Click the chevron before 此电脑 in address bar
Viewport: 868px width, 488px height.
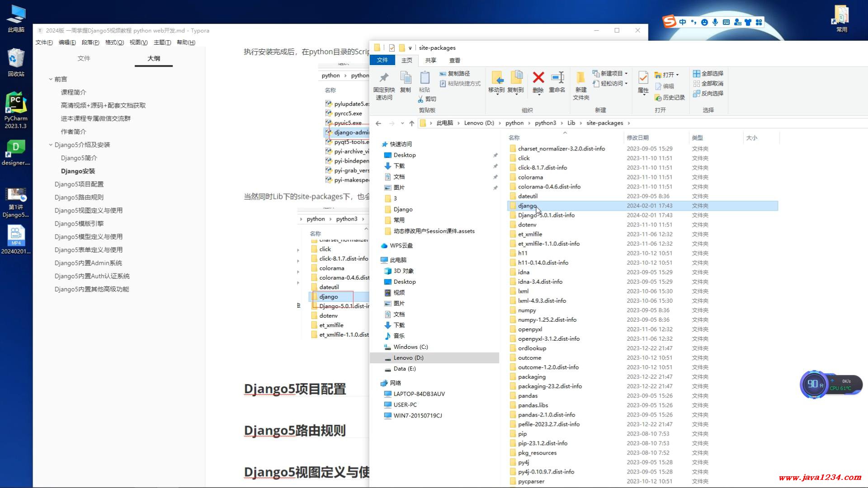[431, 123]
